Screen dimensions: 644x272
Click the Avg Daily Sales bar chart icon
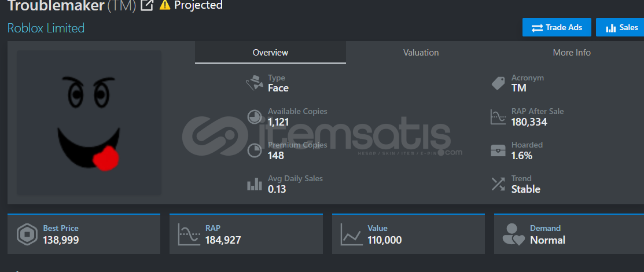(254, 184)
